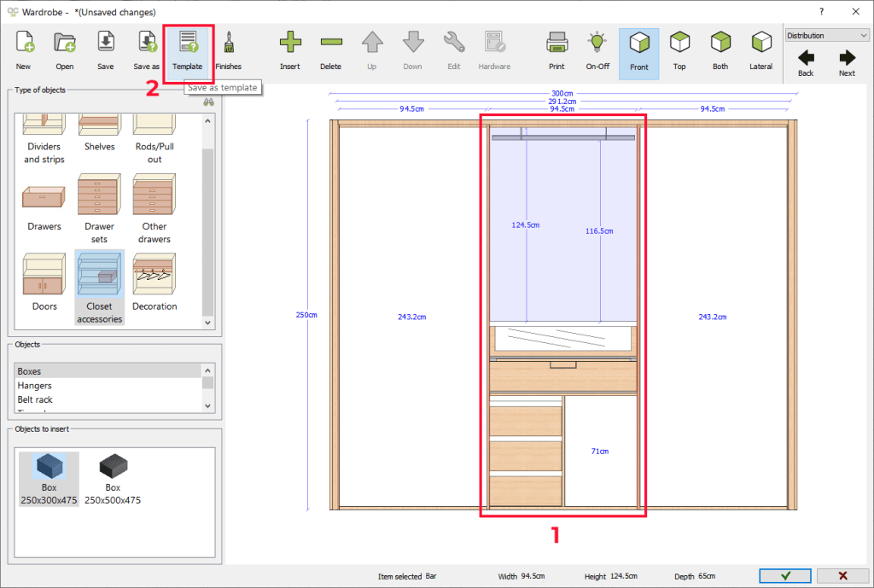Delete selected item with minus icon
874x588 pixels.
[331, 50]
